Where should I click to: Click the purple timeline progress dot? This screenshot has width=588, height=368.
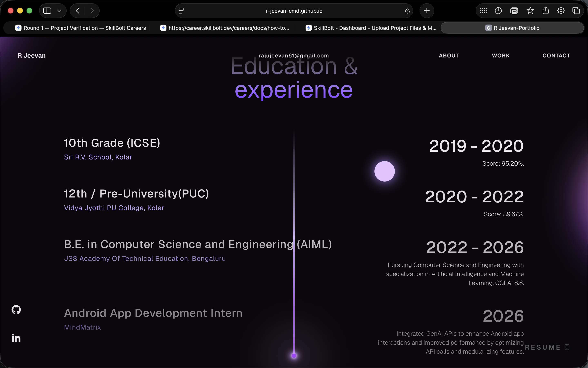tap(294, 356)
